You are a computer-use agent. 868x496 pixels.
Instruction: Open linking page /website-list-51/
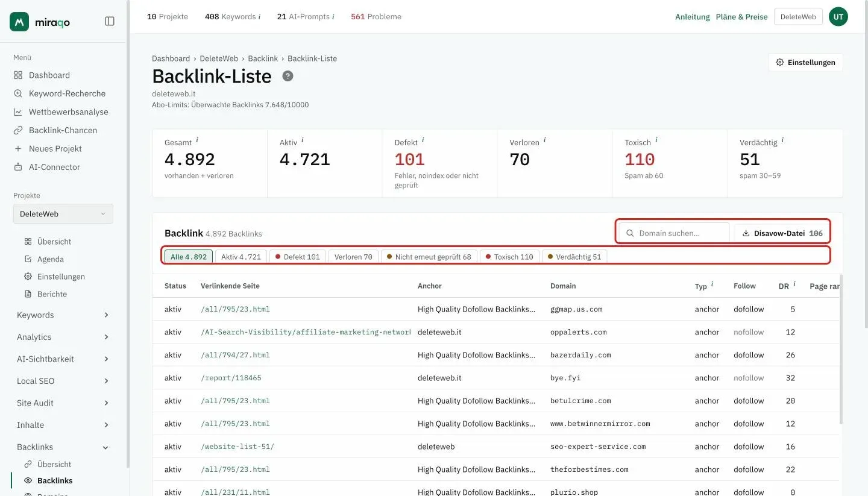pos(237,447)
